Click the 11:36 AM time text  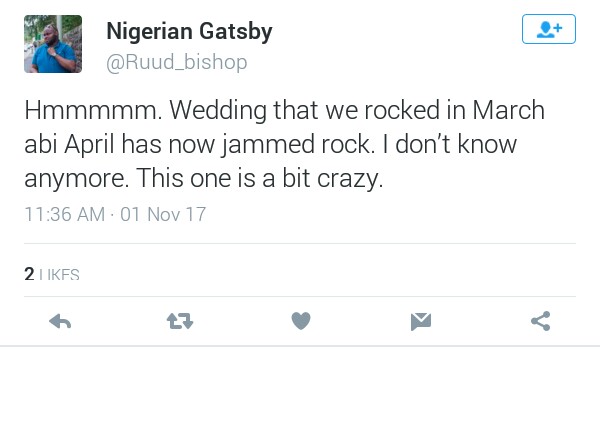[x=64, y=214]
